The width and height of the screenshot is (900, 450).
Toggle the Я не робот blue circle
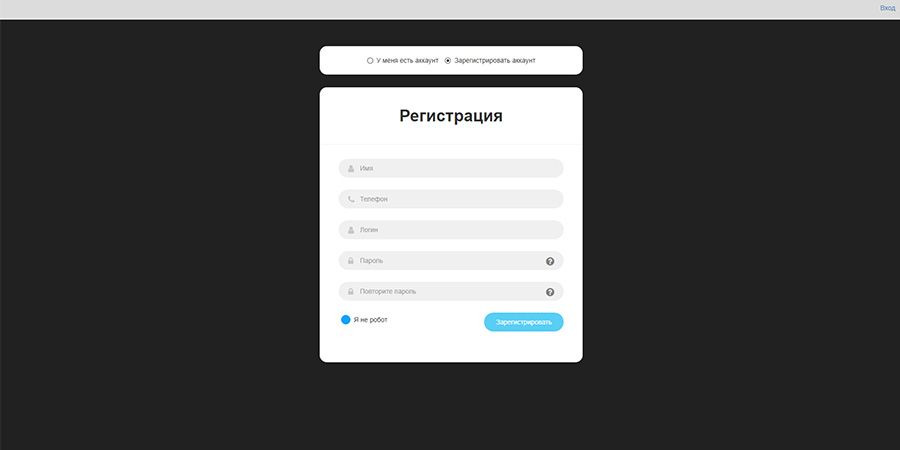coord(346,320)
